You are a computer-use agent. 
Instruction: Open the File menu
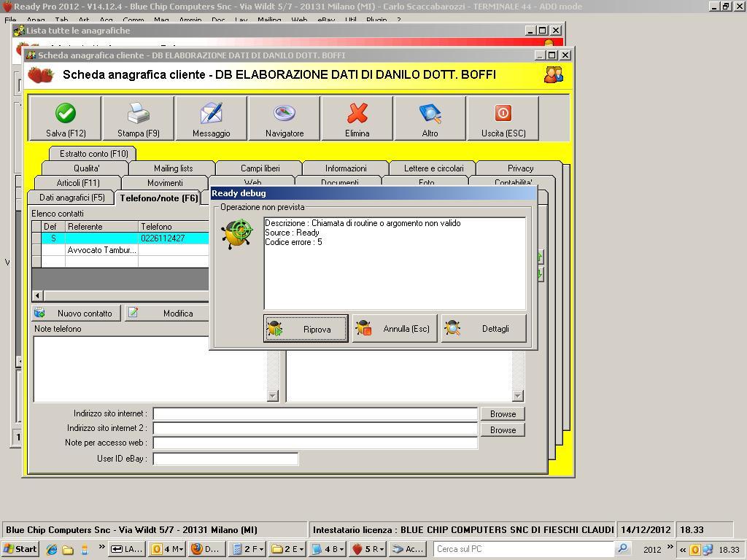[10, 20]
